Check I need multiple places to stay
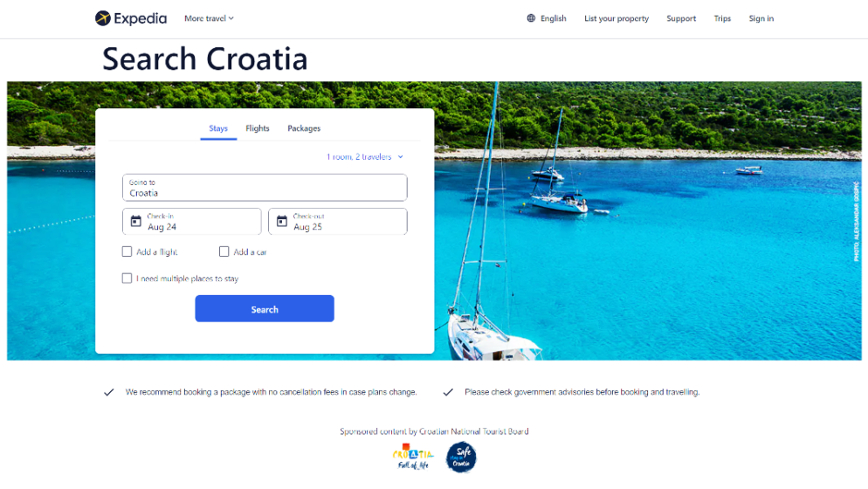The image size is (868, 489). [x=127, y=278]
